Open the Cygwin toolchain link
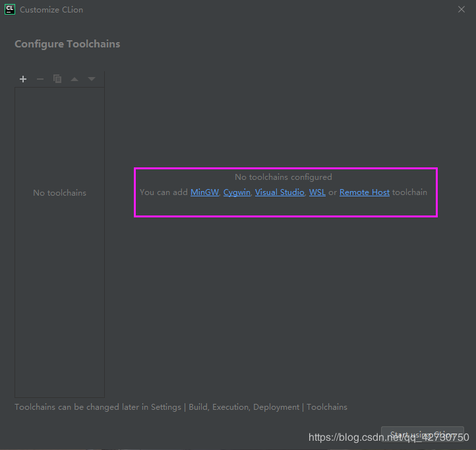Screen dimensions: 476x450 click(237, 192)
